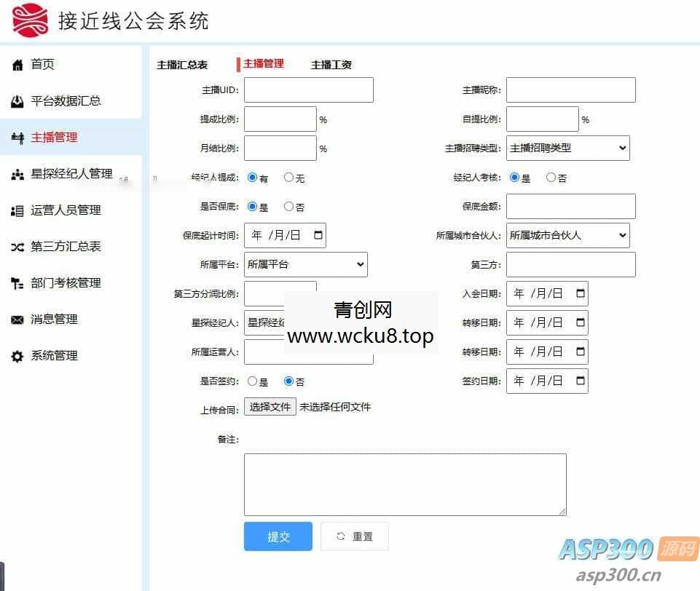This screenshot has width=700, height=591.
Task: Select the 平台数据汇总 icon
Action: tap(17, 100)
